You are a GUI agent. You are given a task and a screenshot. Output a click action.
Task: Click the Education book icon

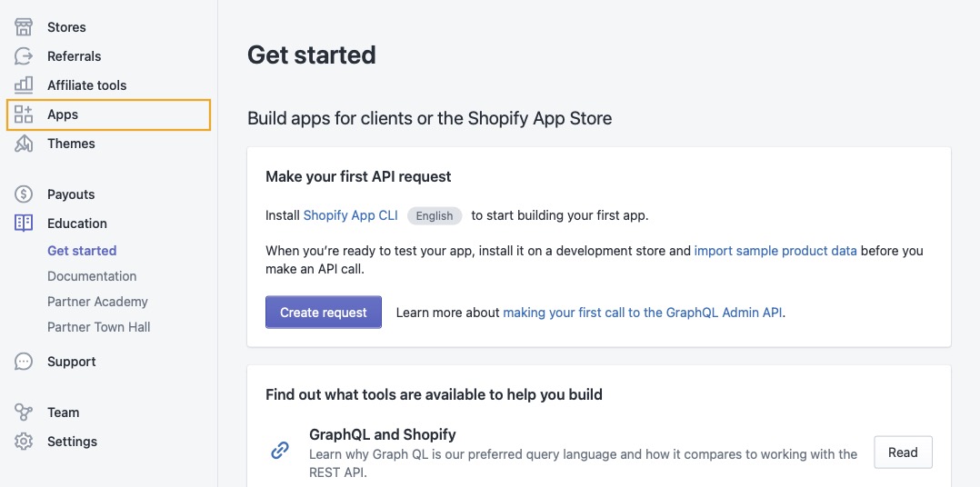coord(24,224)
